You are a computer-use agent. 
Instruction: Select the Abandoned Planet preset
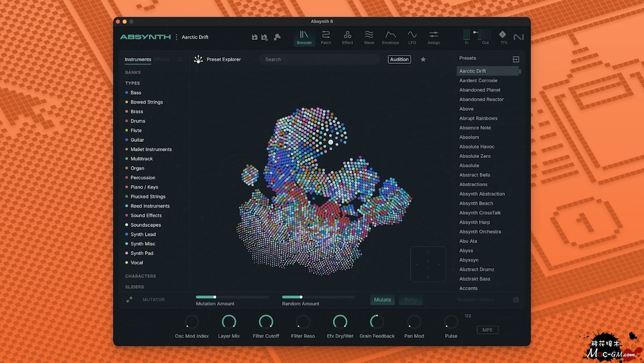pos(480,90)
